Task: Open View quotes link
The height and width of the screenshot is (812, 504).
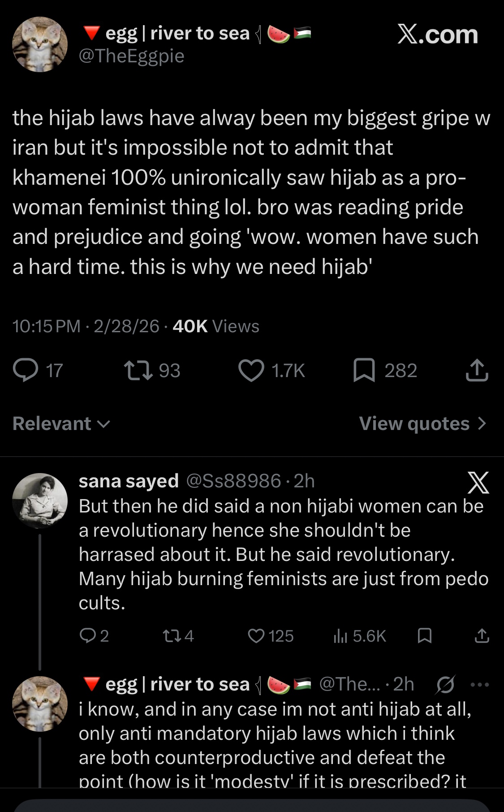Action: (422, 424)
